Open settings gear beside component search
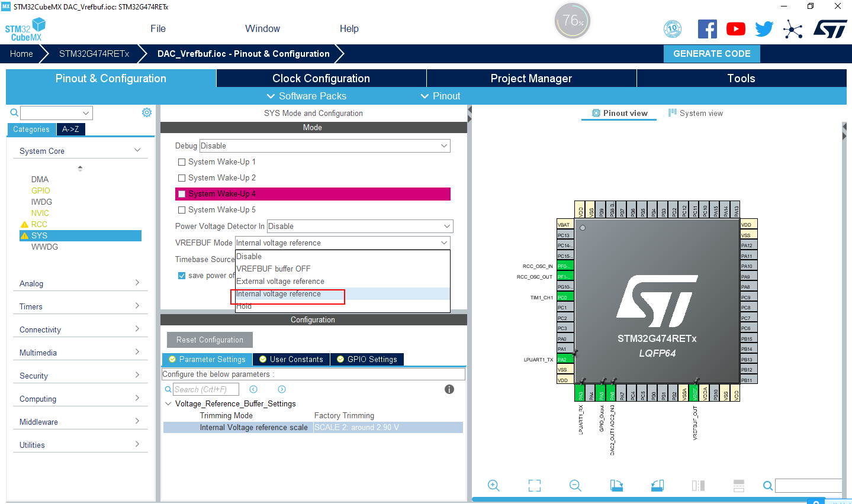This screenshot has height=504, width=852. (146, 112)
